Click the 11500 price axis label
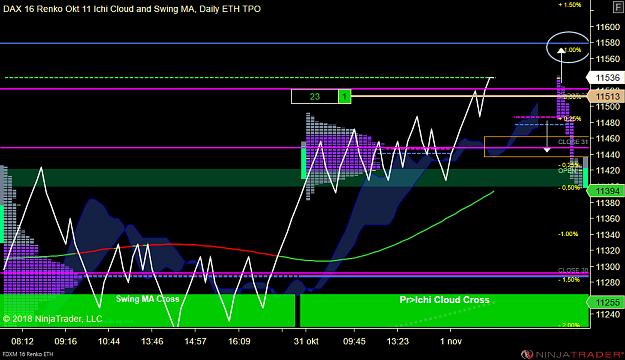 [608, 106]
